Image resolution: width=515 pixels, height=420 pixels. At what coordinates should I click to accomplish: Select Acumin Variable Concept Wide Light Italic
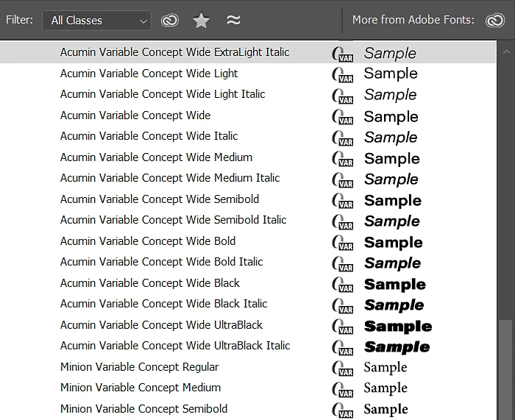(x=248, y=94)
